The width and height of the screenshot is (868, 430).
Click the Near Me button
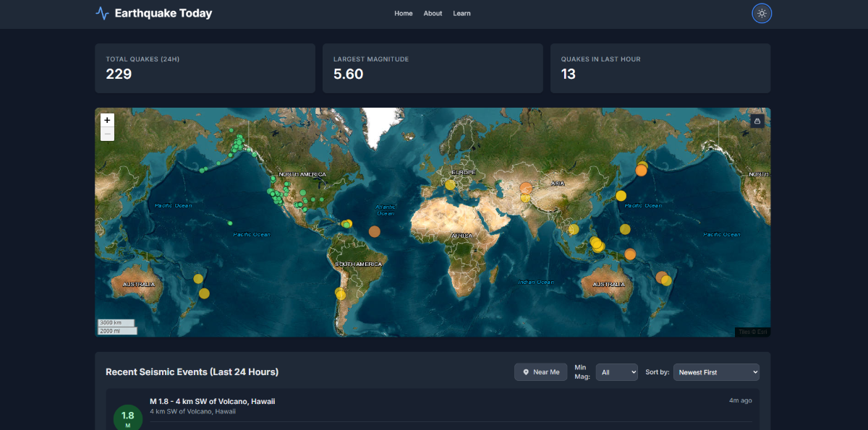click(x=540, y=371)
